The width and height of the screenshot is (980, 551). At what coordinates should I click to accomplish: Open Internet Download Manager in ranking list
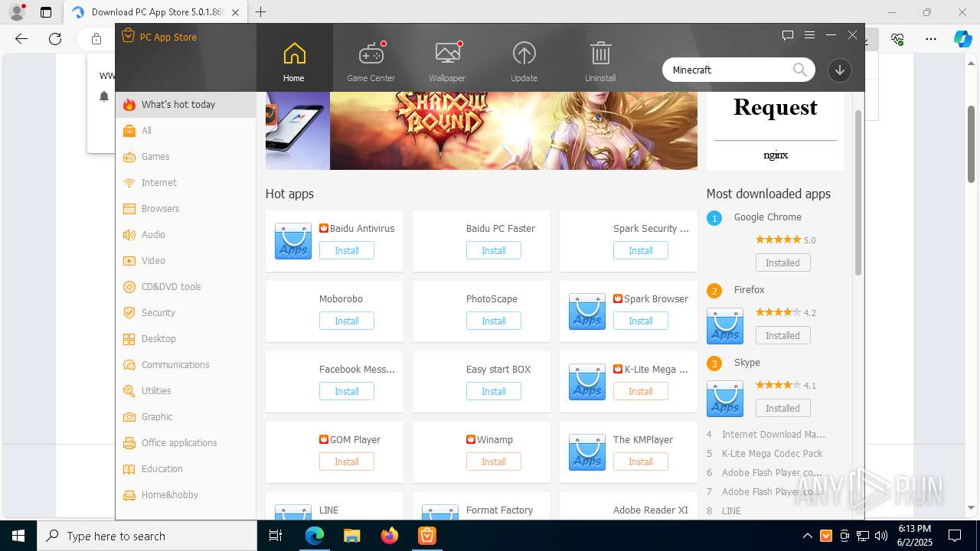tap(773, 435)
